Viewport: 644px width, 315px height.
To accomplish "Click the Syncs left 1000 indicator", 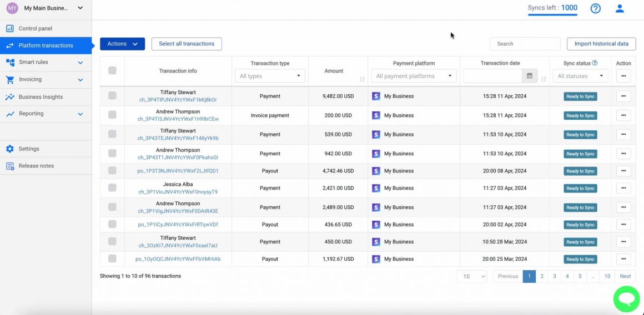I will click(x=552, y=8).
